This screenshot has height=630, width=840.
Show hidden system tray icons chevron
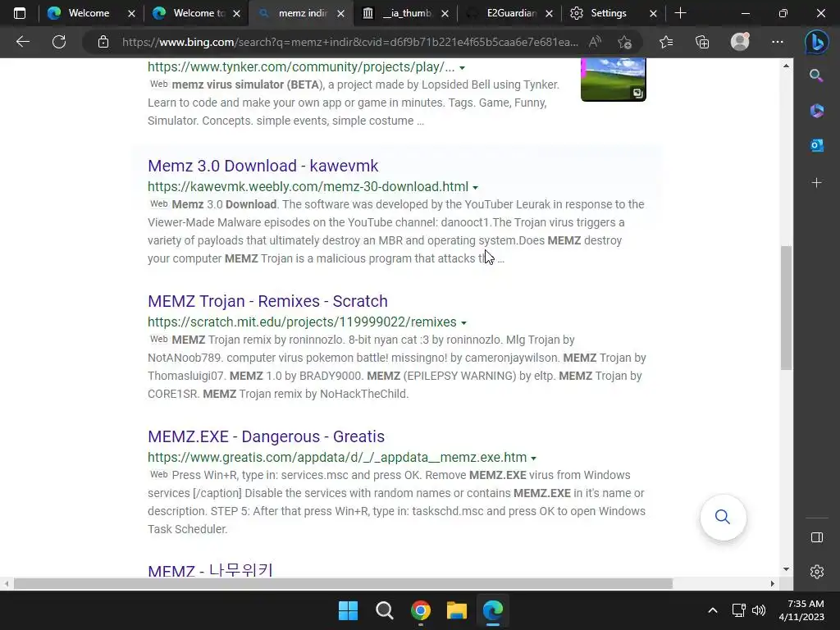pyautogui.click(x=713, y=610)
